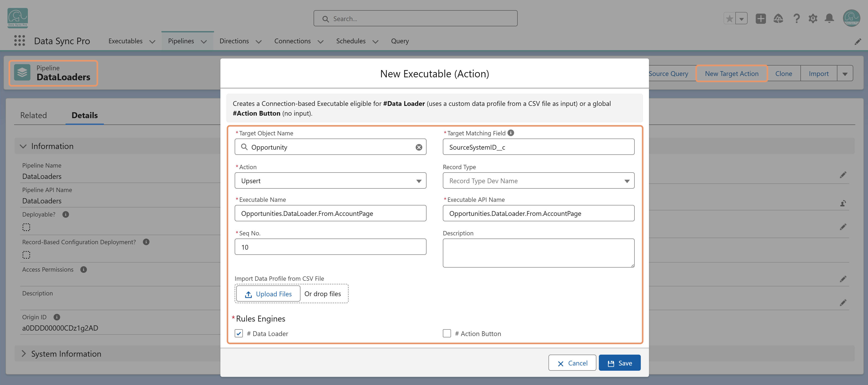Click the pencil icon on the Deployable? row

(x=843, y=227)
